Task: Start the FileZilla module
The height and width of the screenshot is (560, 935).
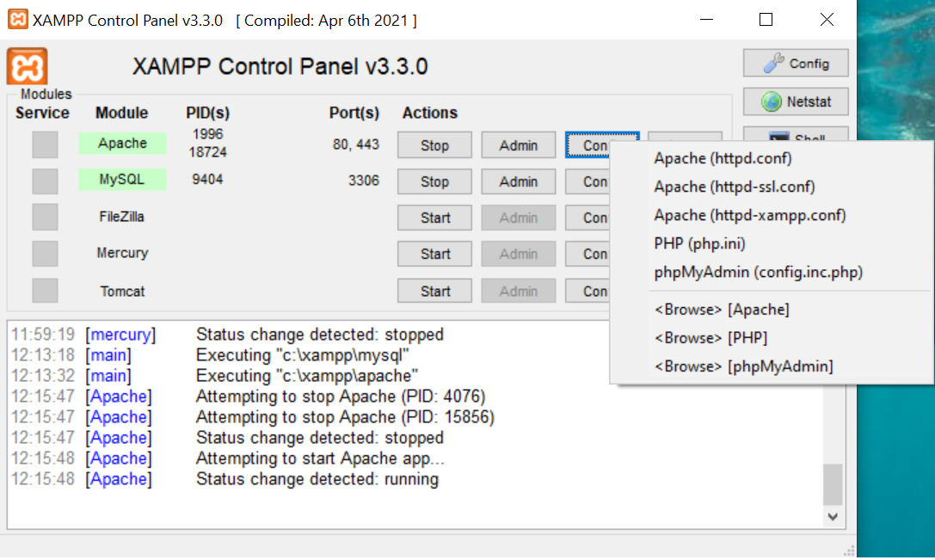Action: pyautogui.click(x=434, y=218)
